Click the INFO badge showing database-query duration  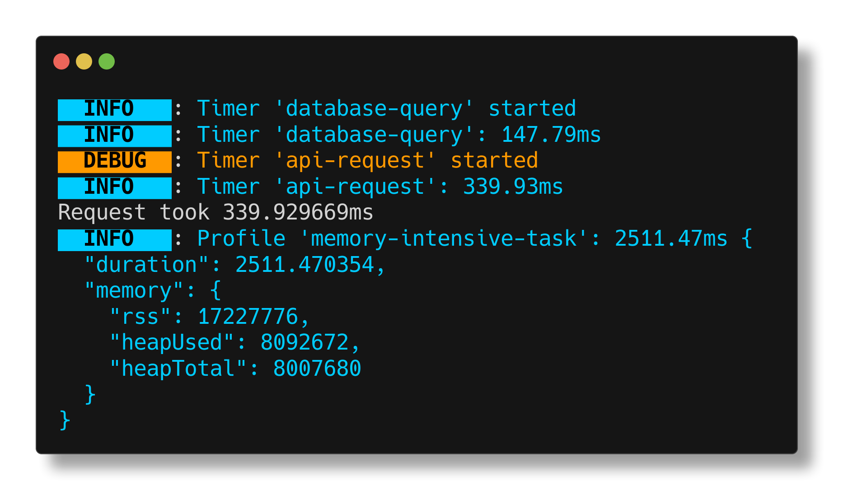113,135
